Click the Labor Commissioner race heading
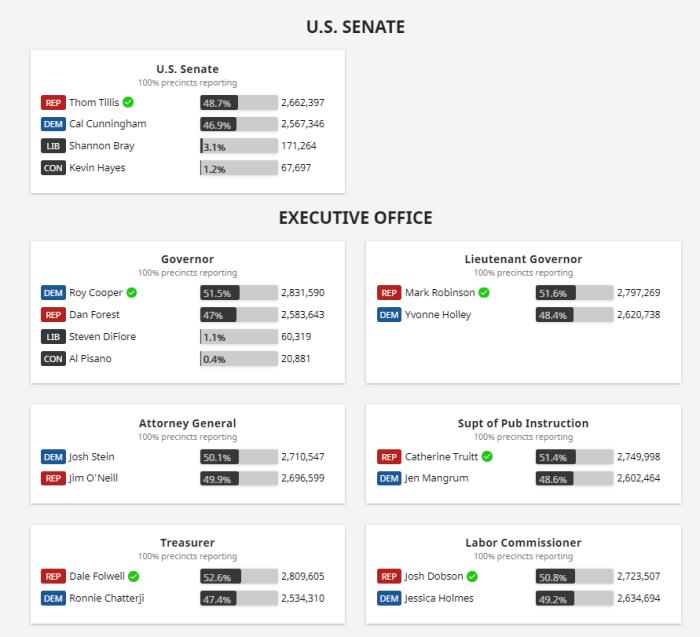 point(523,542)
